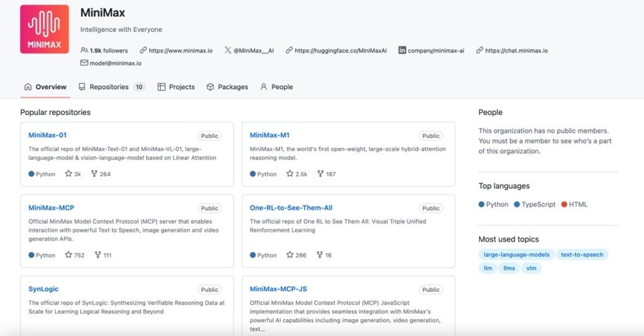
Task: Click the fork icon on MiniMax-MCP card
Action: point(97,254)
